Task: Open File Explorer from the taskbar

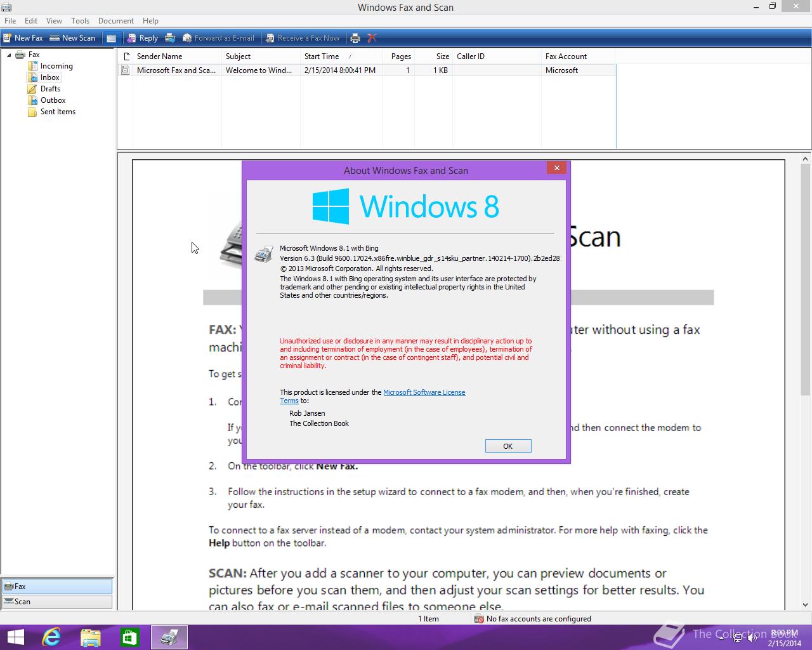Action: point(91,637)
